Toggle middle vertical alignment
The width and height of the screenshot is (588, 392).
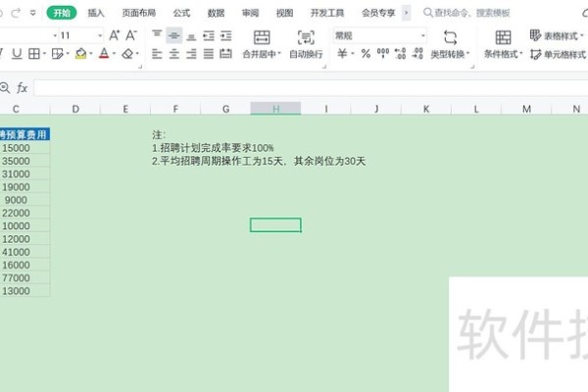pyautogui.click(x=174, y=35)
